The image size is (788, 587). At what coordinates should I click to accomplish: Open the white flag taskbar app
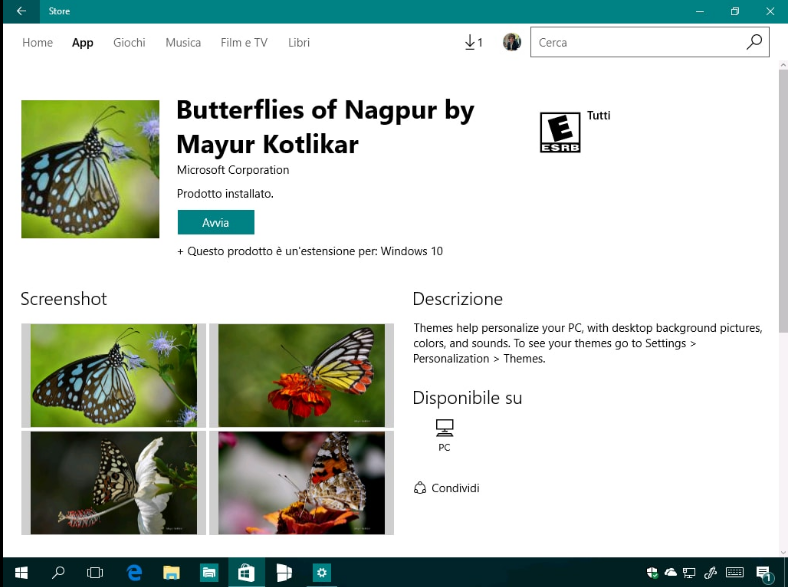coord(284,572)
